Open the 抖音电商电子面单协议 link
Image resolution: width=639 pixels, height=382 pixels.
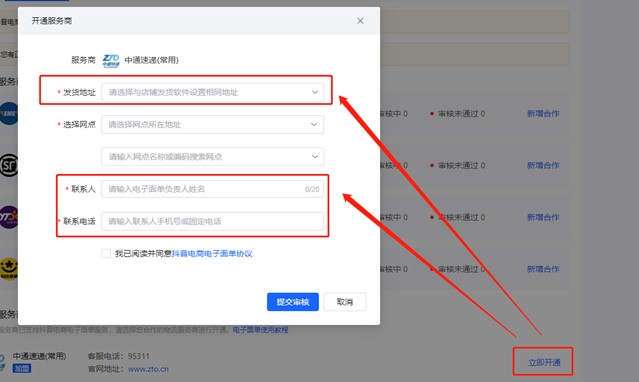[x=212, y=254]
